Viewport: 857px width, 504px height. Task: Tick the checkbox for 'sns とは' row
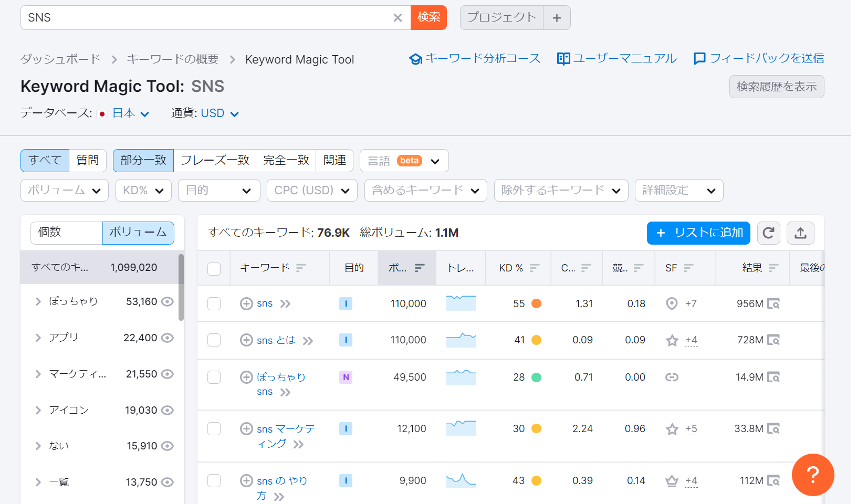point(214,340)
